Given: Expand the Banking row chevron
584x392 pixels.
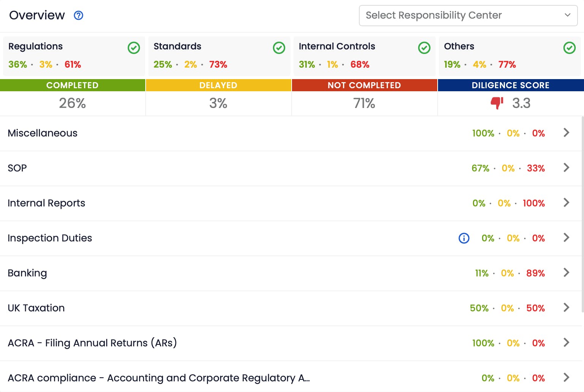Looking at the screenshot, I should pyautogui.click(x=566, y=273).
